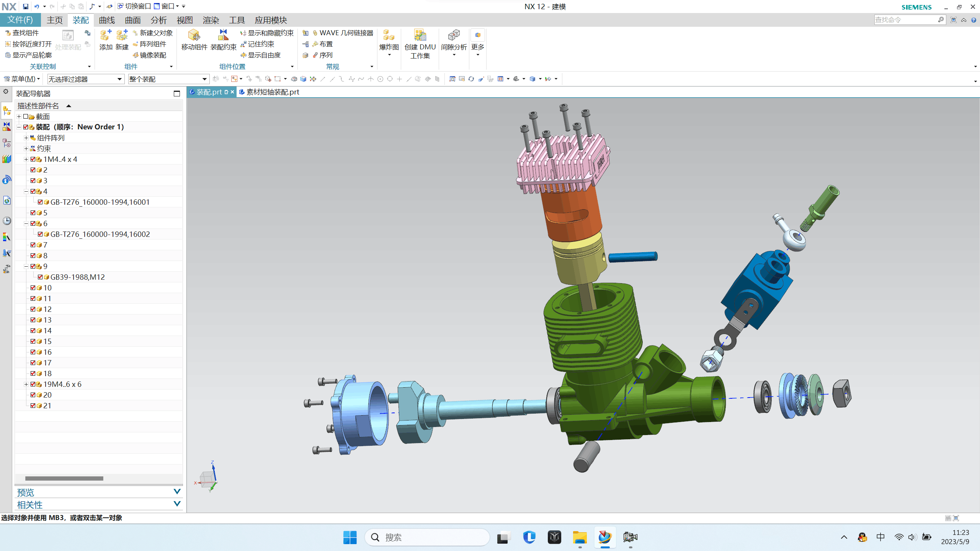The width and height of the screenshot is (980, 551).
Task: Click the 新建父对象 new parent tool
Action: 152,33
